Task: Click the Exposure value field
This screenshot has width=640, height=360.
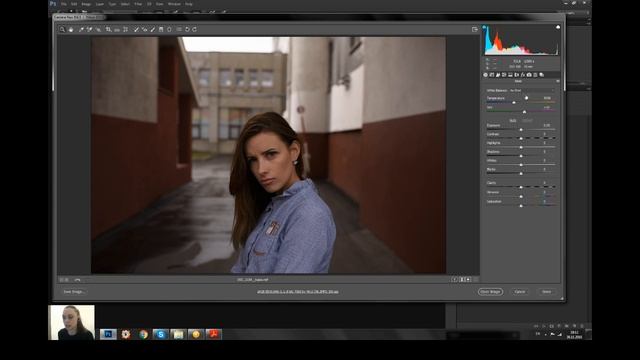Action: click(547, 125)
